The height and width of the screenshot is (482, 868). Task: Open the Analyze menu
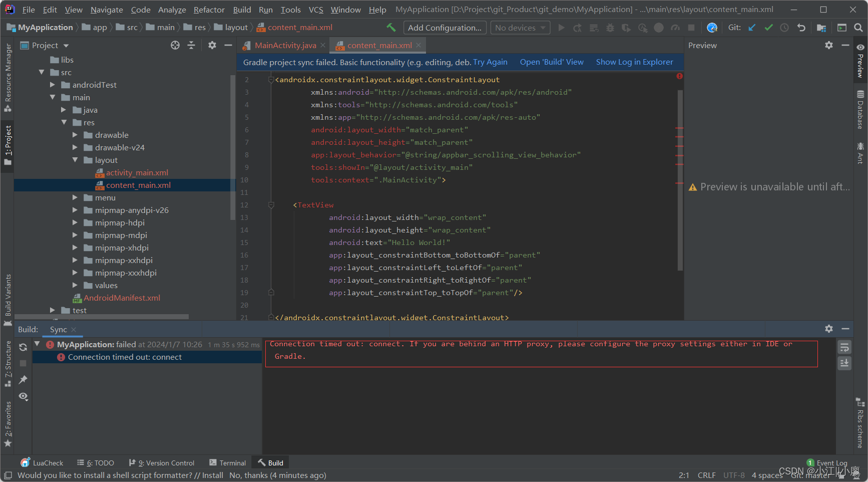[172, 10]
